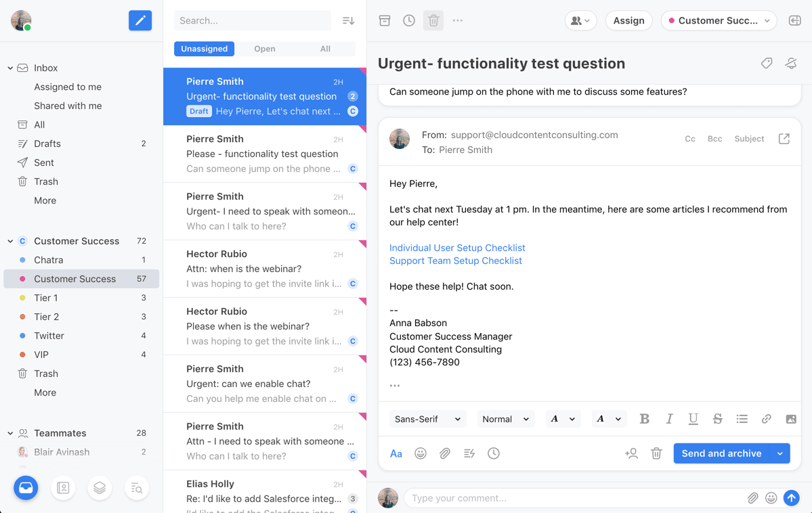Screen dimensions: 812x513
Task: Delete the conversation via the trash icon
Action: click(433, 20)
